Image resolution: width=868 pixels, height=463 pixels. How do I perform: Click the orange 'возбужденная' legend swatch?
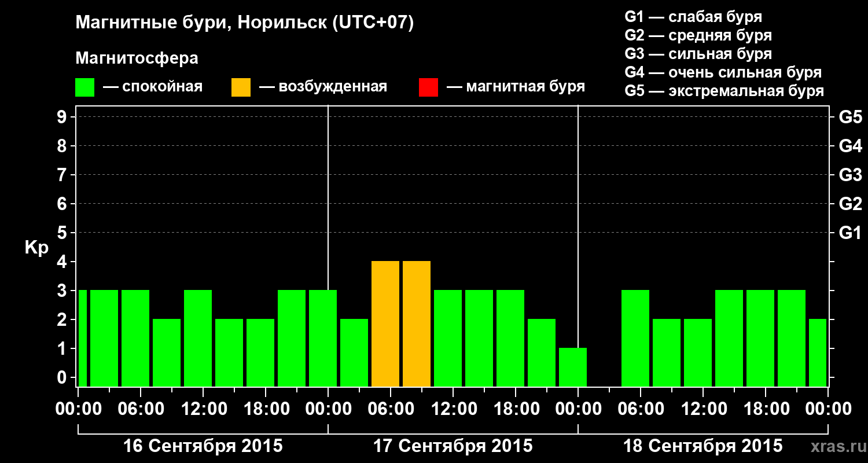(x=241, y=87)
